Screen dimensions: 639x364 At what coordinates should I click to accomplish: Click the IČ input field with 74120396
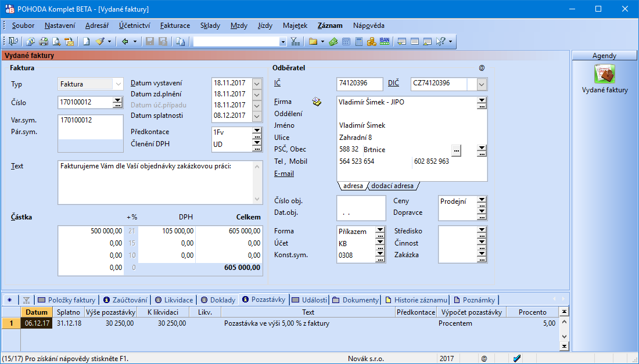360,84
